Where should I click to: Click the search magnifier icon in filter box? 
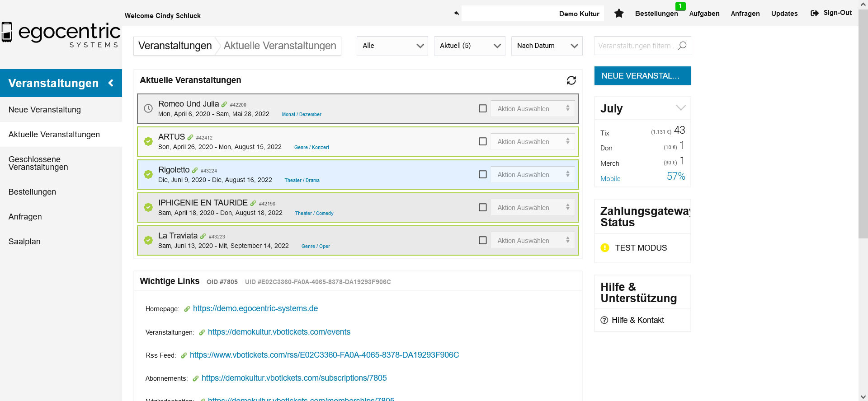pyautogui.click(x=682, y=46)
